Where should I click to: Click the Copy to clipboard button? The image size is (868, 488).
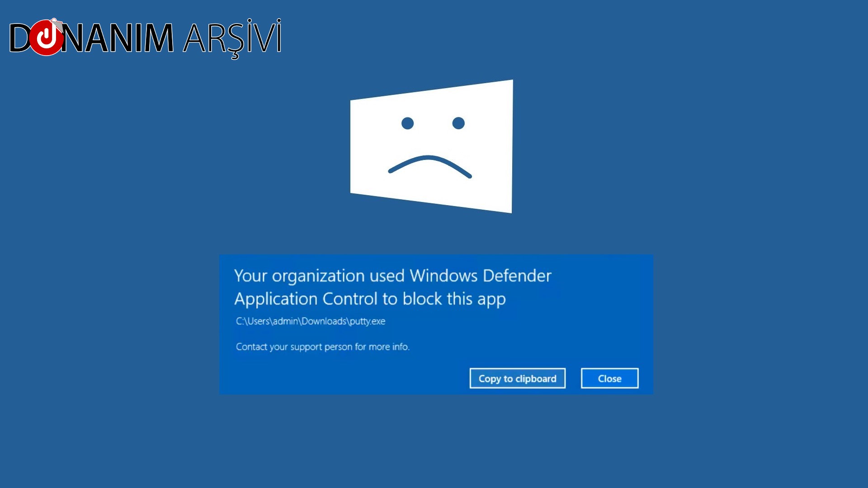(x=517, y=379)
